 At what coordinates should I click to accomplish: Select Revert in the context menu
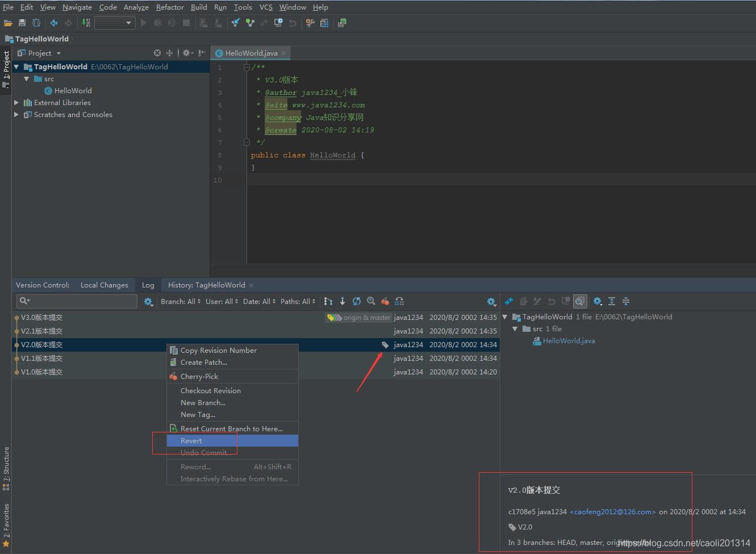coord(232,441)
